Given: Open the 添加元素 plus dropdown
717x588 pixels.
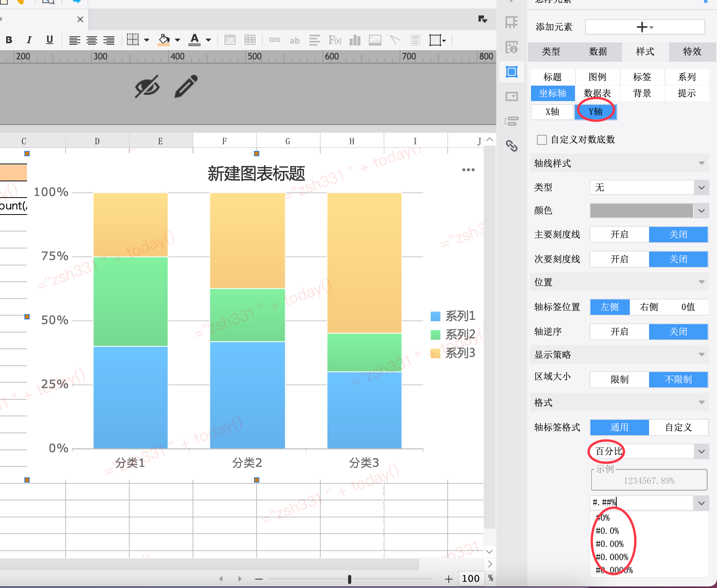Looking at the screenshot, I should pos(645,27).
